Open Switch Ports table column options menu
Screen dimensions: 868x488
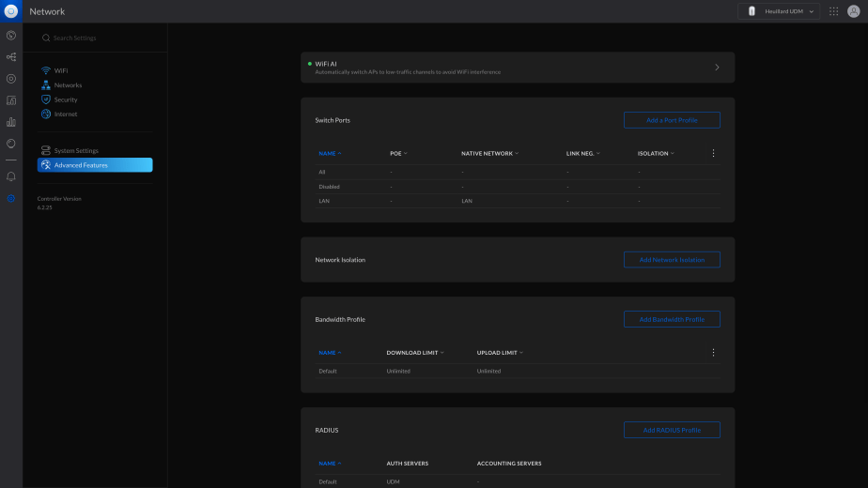(713, 153)
